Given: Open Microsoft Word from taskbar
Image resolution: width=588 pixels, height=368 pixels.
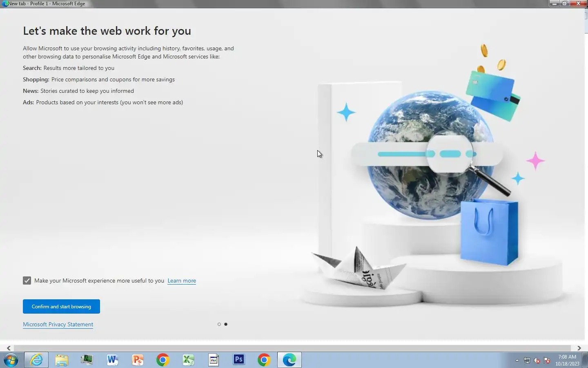Looking at the screenshot, I should tap(112, 360).
